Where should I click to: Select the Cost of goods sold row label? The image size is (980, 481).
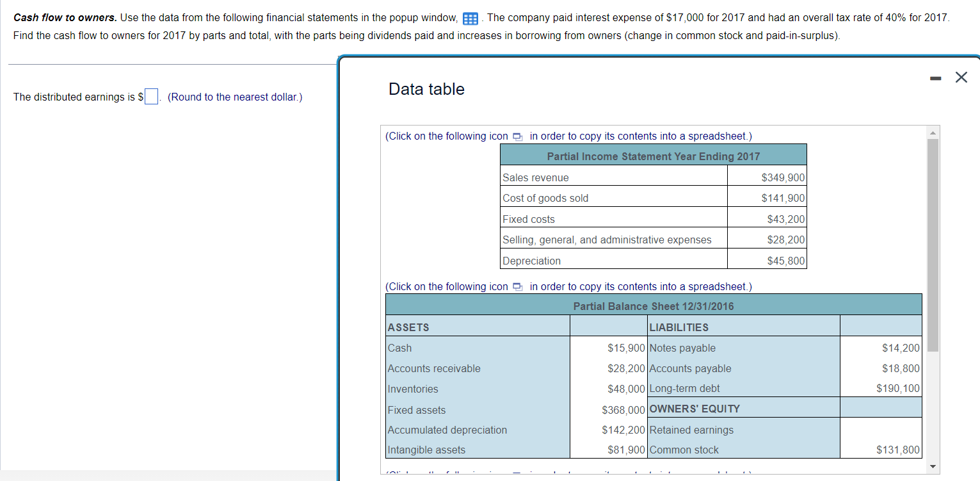tap(545, 198)
